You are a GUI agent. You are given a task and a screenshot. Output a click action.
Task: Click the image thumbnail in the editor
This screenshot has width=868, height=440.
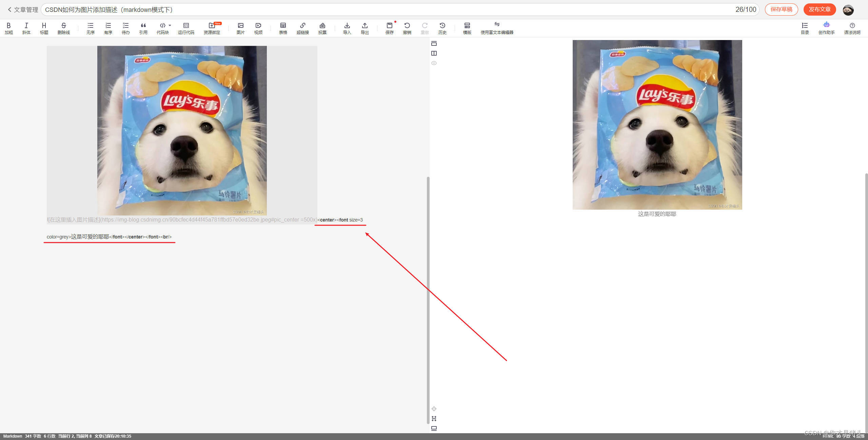click(182, 131)
